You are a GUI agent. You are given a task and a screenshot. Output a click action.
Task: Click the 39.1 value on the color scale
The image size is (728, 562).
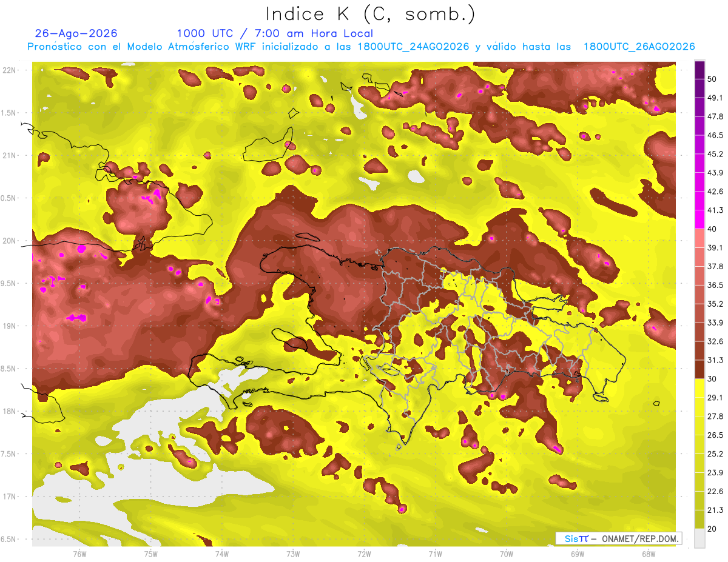point(715,248)
